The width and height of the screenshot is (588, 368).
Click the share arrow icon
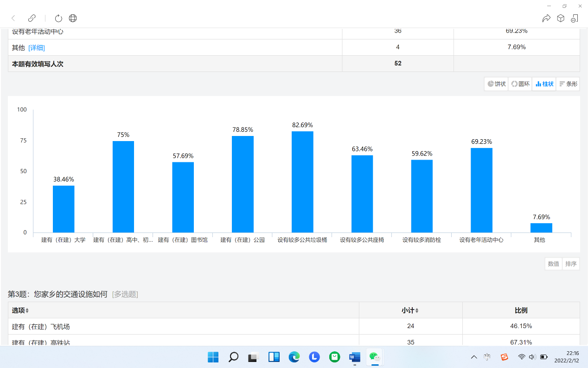[x=546, y=18]
